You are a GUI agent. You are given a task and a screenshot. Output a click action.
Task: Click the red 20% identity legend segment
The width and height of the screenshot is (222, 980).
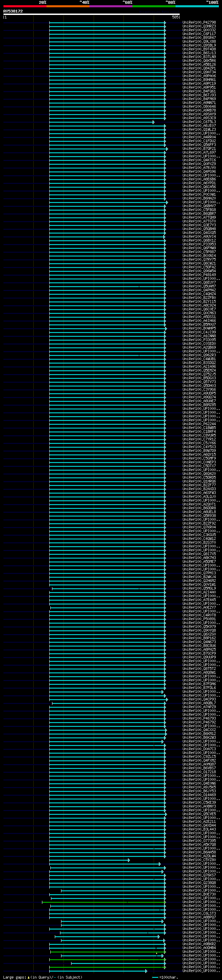25,7
